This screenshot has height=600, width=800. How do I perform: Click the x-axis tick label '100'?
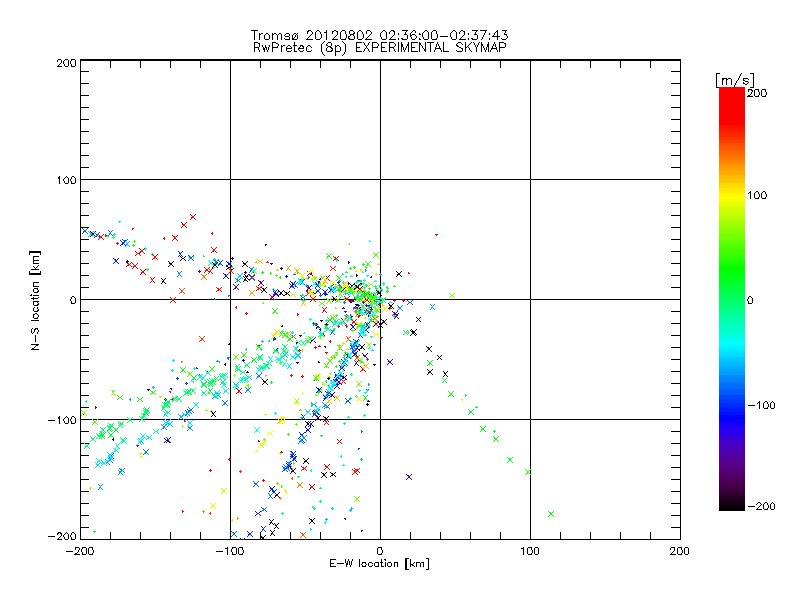pos(530,551)
